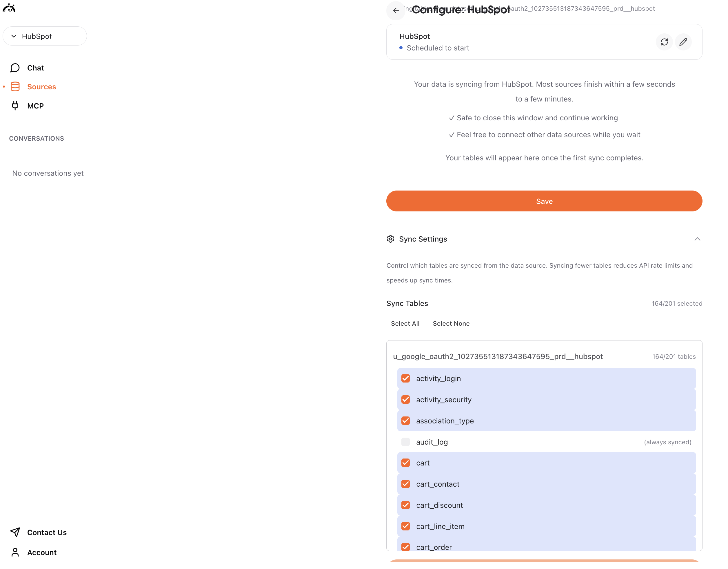Image resolution: width=728 pixels, height=569 pixels.
Task: Open Contact Us from the sidebar
Action: pyautogui.click(x=46, y=532)
